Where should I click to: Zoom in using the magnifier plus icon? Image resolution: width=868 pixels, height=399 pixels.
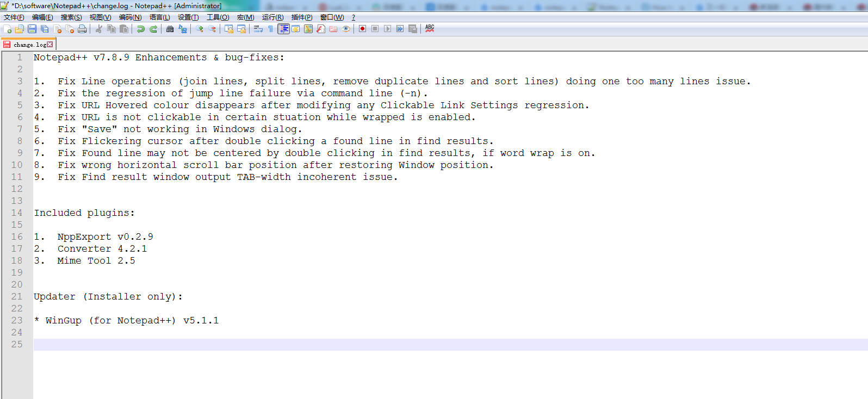coord(200,29)
